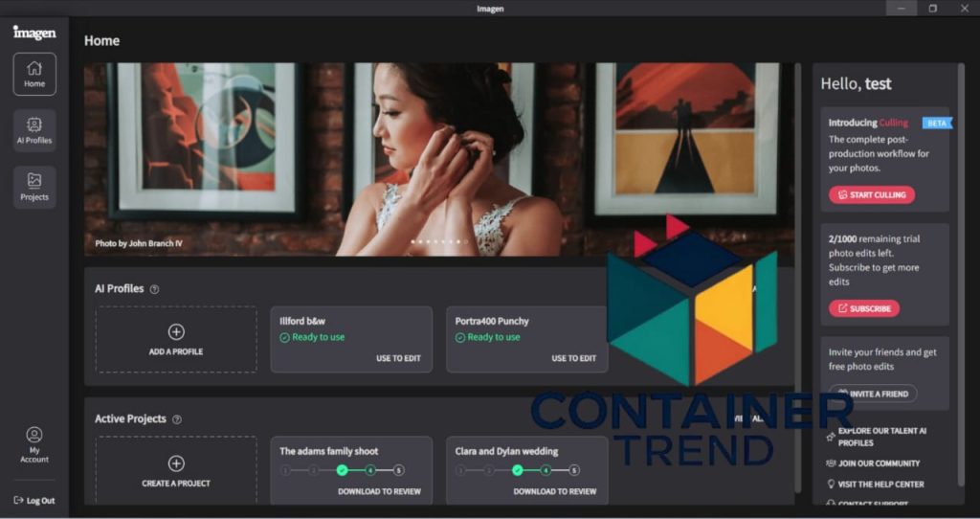The image size is (980, 519).
Task: Click step 5 in adams family progress
Action: coord(399,470)
